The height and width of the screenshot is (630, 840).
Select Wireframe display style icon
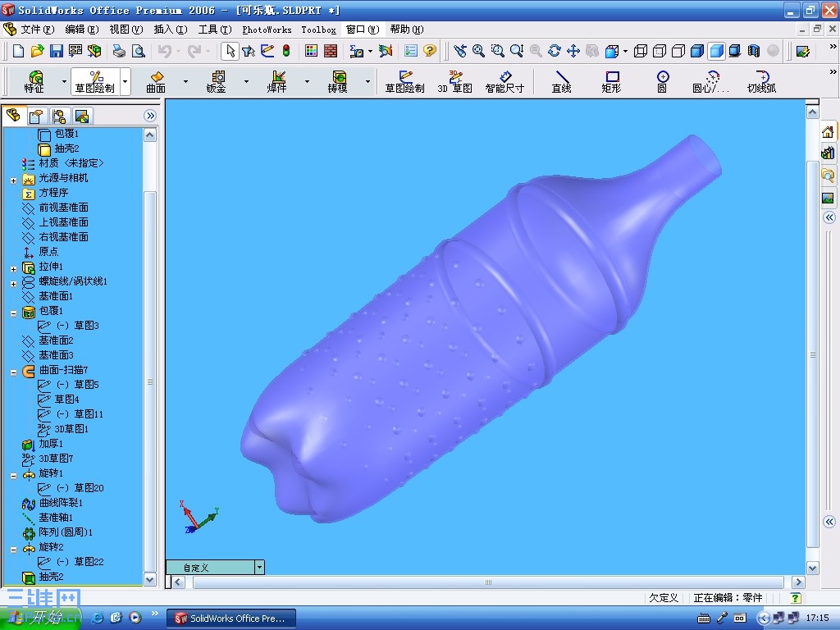click(x=640, y=51)
